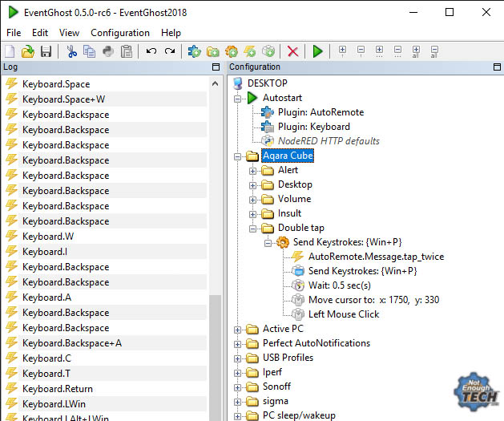Expand the Perfect AutoNotifications folder

[x=238, y=343]
